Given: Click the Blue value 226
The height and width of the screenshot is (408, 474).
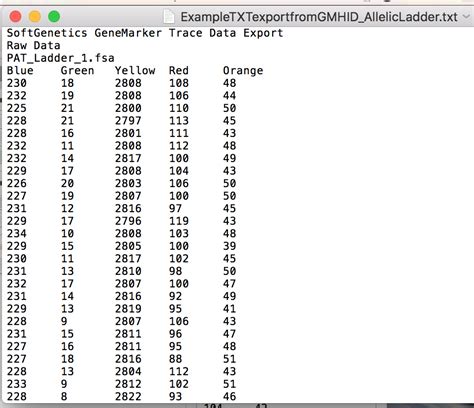Looking at the screenshot, I should click(x=17, y=183).
